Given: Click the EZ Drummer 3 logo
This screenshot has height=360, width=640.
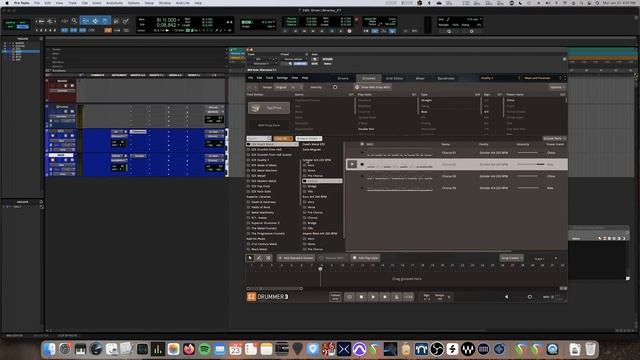Looking at the screenshot, I should tap(268, 297).
